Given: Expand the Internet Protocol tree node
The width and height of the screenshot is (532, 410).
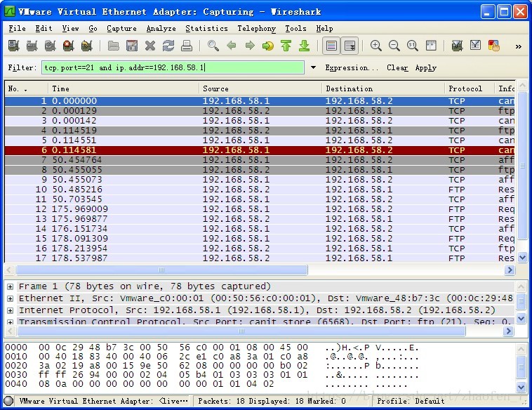Looking at the screenshot, I should (11, 310).
